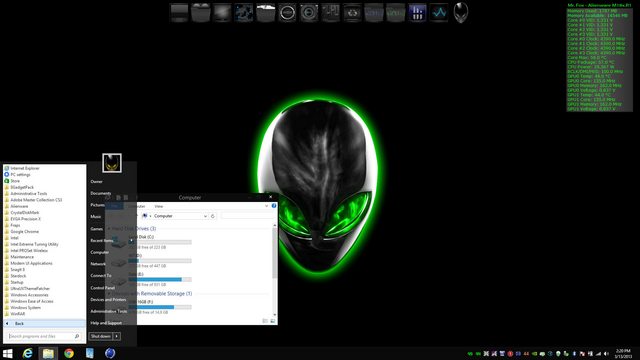Expand the Alienware folder in the Start menu
The image size is (640, 360).
pyautogui.click(x=19, y=206)
